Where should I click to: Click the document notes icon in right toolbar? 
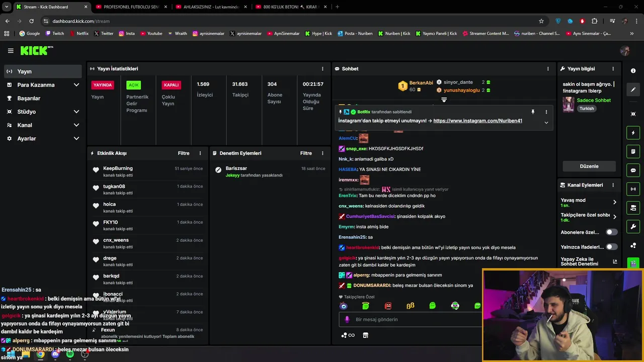click(x=633, y=151)
